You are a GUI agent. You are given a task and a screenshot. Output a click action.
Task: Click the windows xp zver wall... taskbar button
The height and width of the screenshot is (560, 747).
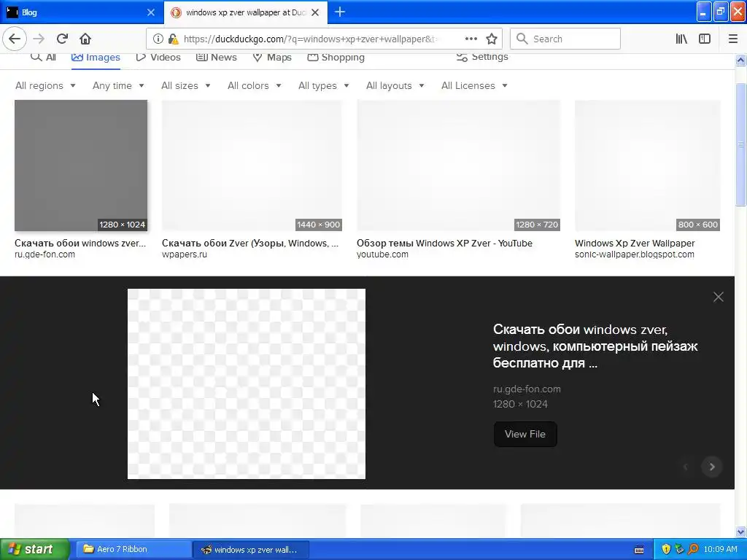[251, 550]
